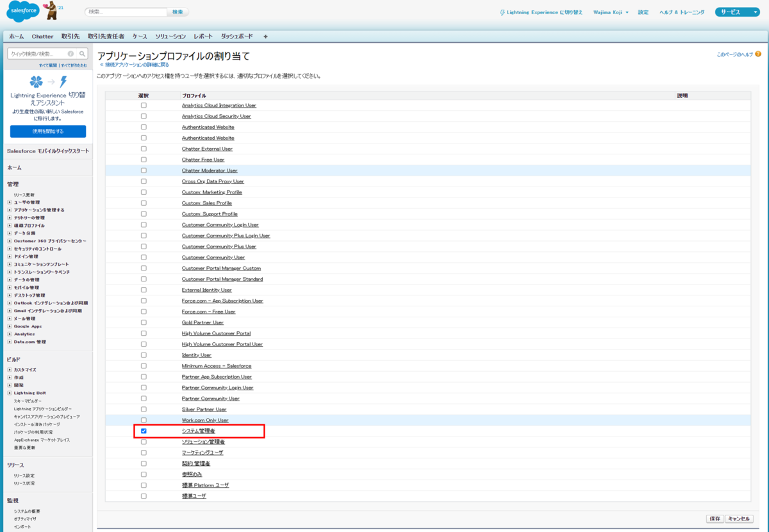The height and width of the screenshot is (532, 769).
Task: Uncheck the システム管理者 checkbox
Action: tap(144, 431)
